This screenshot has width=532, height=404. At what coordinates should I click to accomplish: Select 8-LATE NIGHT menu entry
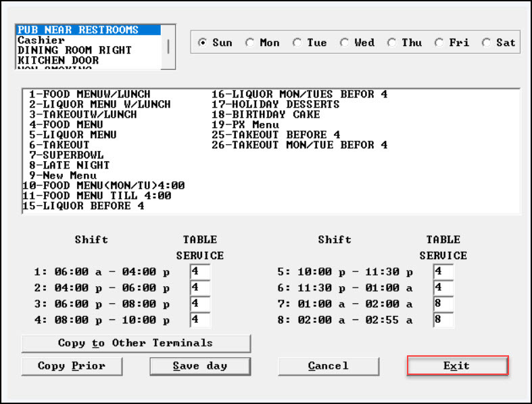pos(69,165)
